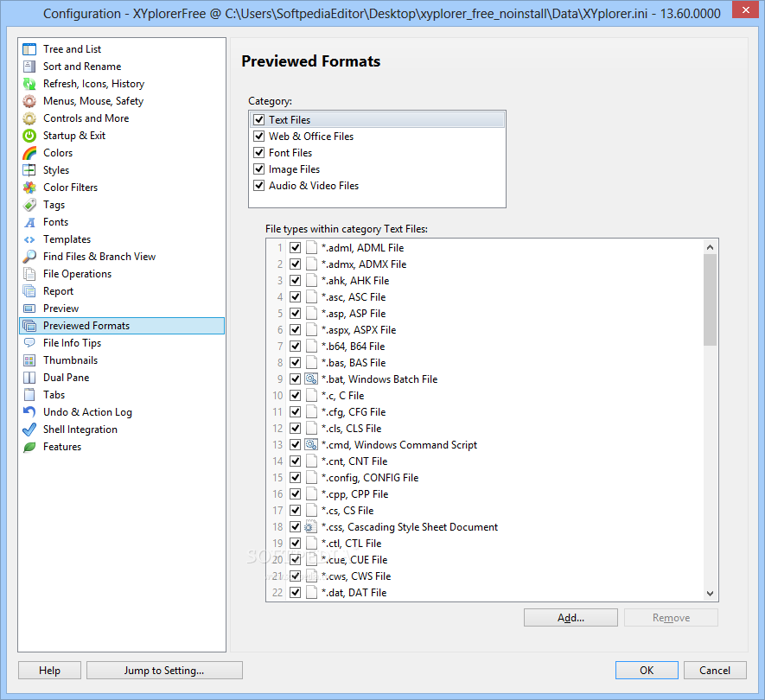Screen dimensions: 765x700
Task: Click the Preview icon
Action: 29,309
